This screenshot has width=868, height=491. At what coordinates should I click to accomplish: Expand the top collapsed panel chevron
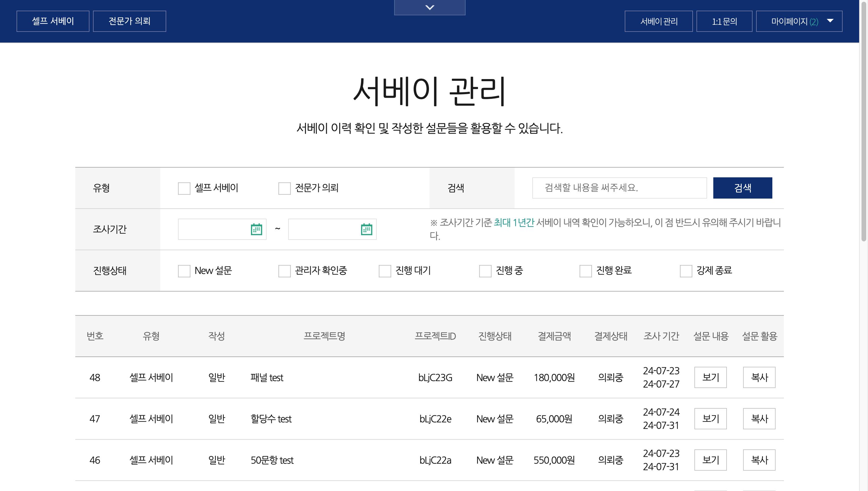coord(430,7)
